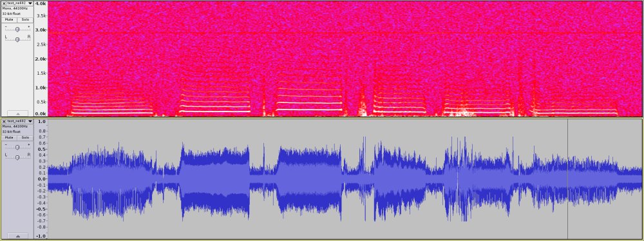Click the pan slider of spectrogram track
Screen dimensions: 644x241
click(17, 39)
